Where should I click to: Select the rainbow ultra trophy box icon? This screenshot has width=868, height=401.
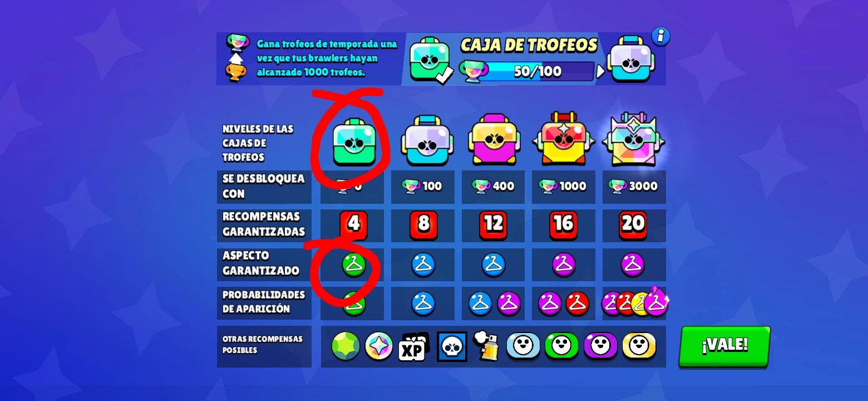pos(634,140)
